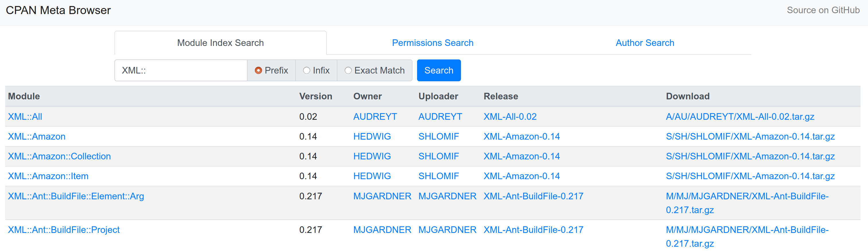Open the Author Search tab
This screenshot has width=868, height=251.
pos(645,43)
